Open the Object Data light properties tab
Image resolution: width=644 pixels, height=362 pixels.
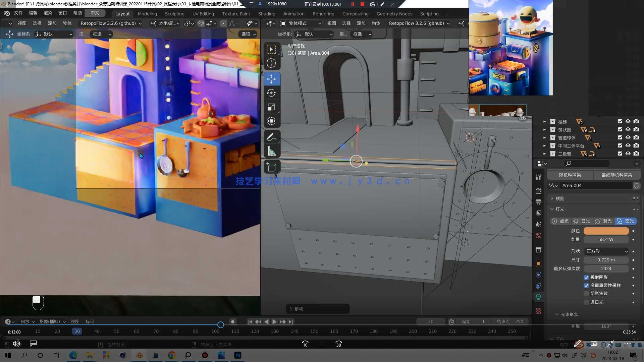pyautogui.click(x=538, y=297)
